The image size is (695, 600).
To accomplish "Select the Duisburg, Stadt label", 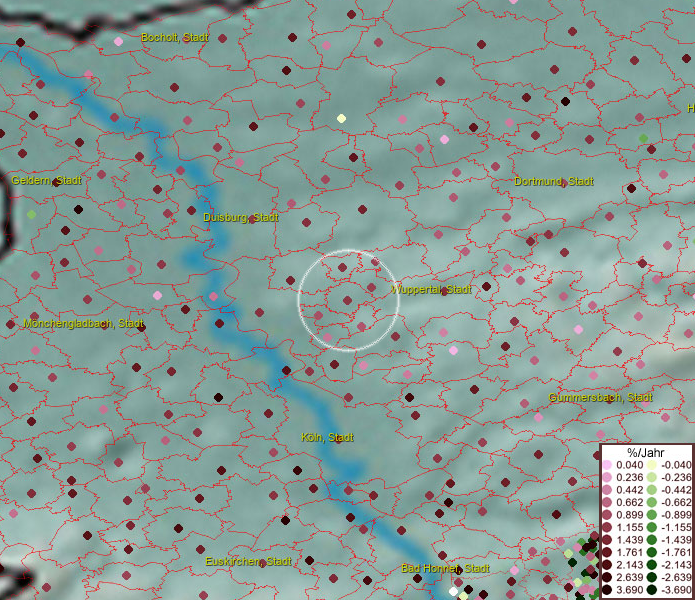I will (241, 217).
